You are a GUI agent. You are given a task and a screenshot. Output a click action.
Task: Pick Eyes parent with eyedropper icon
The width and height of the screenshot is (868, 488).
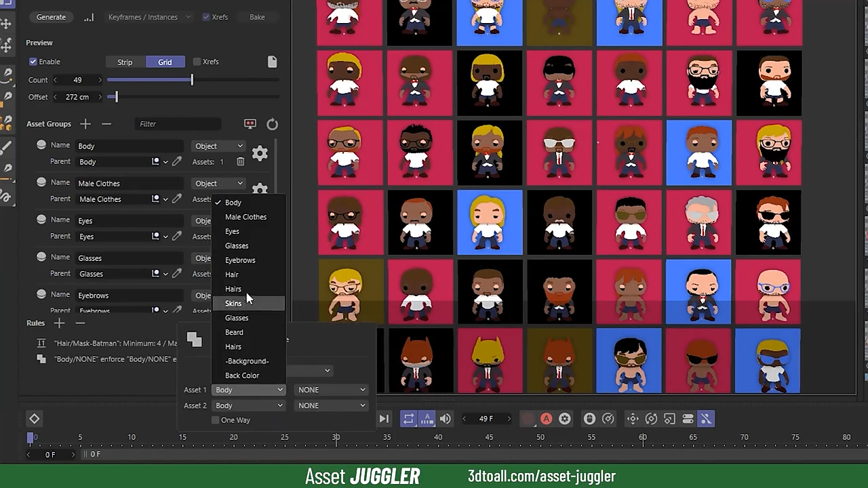coord(177,237)
